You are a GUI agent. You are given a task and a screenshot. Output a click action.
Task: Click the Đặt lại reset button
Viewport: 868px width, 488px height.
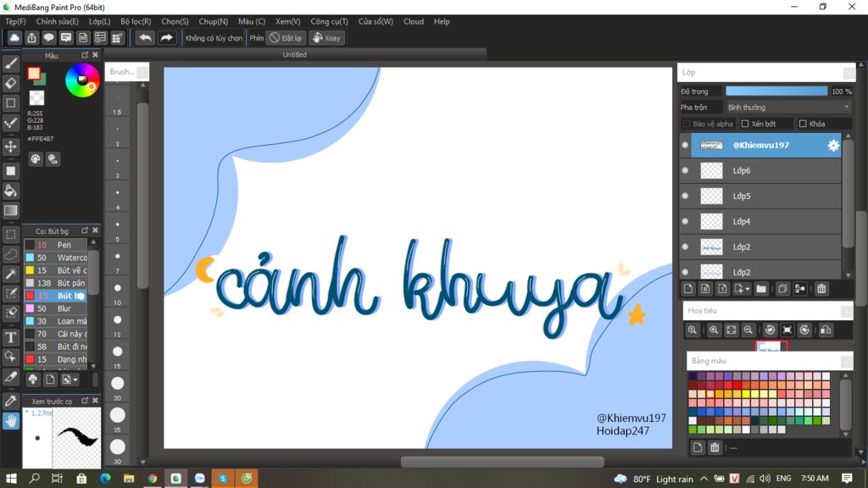(x=287, y=37)
